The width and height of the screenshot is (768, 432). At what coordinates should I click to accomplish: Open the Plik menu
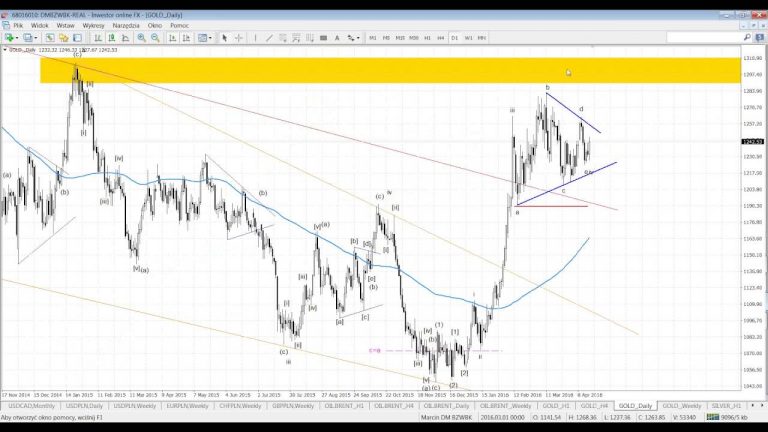[18, 25]
